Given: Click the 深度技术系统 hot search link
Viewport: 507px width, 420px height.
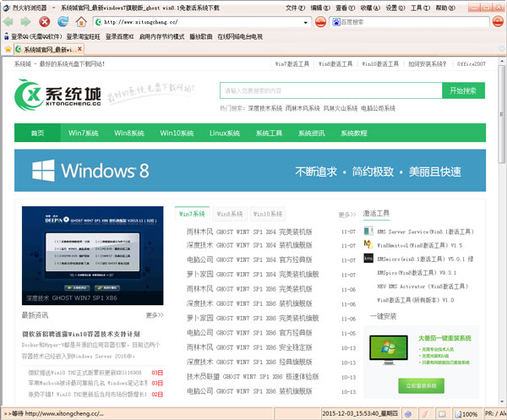Looking at the screenshot, I should [x=265, y=108].
